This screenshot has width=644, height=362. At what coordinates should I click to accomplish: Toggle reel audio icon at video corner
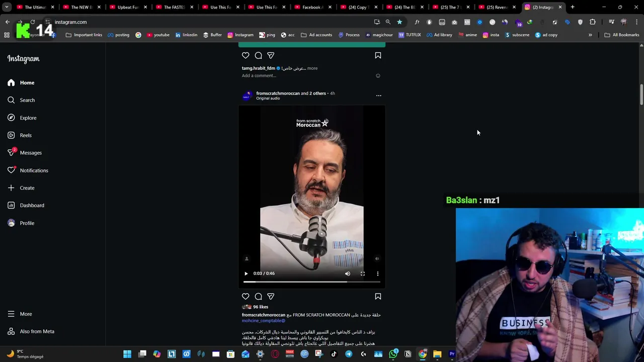pyautogui.click(x=377, y=258)
